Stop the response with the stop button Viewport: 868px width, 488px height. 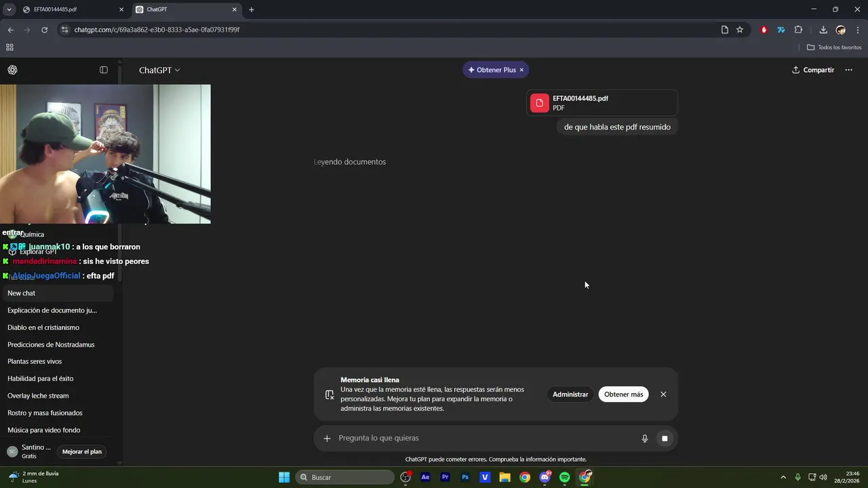(x=665, y=439)
